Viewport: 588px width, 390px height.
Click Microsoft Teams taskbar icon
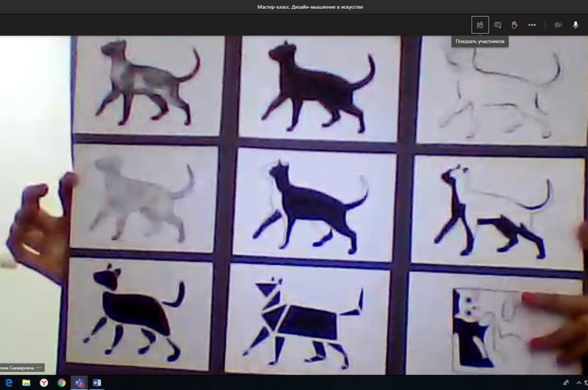tap(79, 383)
